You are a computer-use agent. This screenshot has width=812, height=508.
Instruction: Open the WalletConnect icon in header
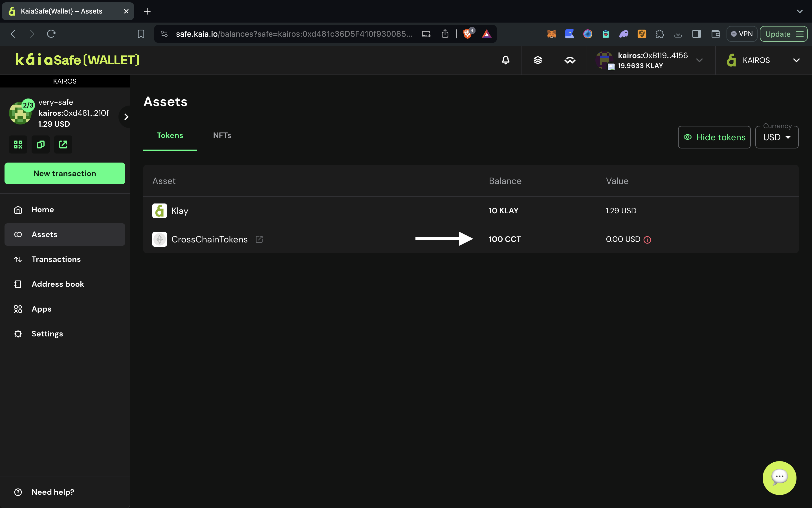click(570, 60)
